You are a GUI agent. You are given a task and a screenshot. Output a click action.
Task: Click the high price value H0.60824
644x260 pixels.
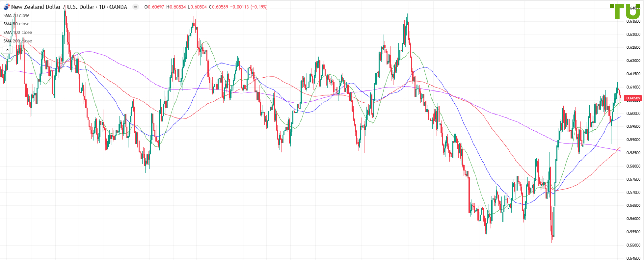176,7
